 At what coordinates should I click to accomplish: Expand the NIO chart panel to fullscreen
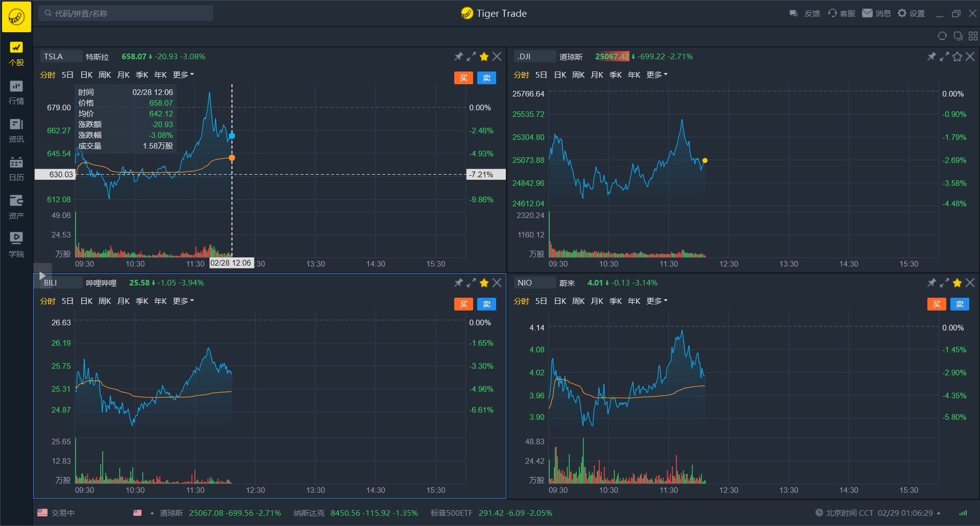pyautogui.click(x=944, y=282)
